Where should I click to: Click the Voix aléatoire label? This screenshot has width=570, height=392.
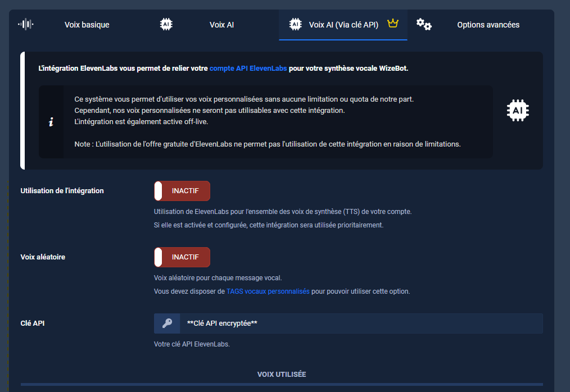point(43,257)
